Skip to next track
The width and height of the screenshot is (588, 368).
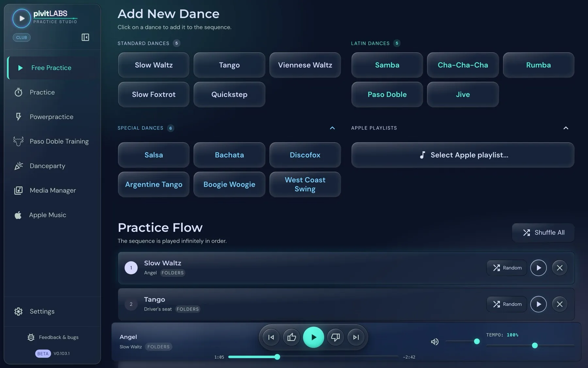click(x=356, y=337)
